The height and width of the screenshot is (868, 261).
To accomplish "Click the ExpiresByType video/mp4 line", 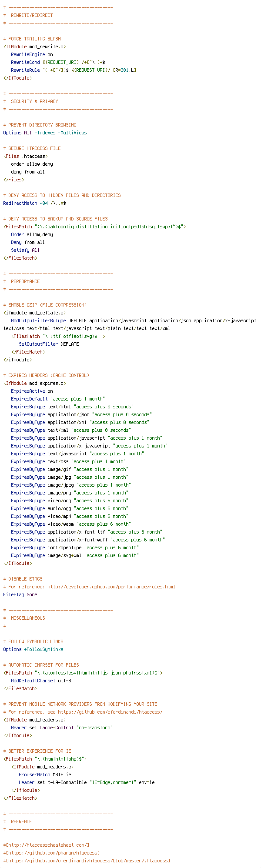I will [70, 516].
